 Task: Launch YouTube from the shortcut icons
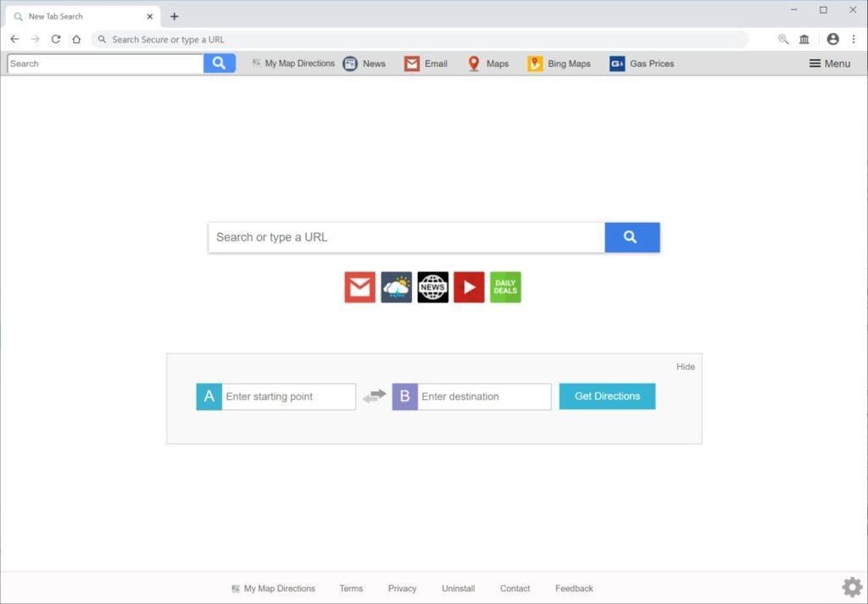click(x=469, y=287)
